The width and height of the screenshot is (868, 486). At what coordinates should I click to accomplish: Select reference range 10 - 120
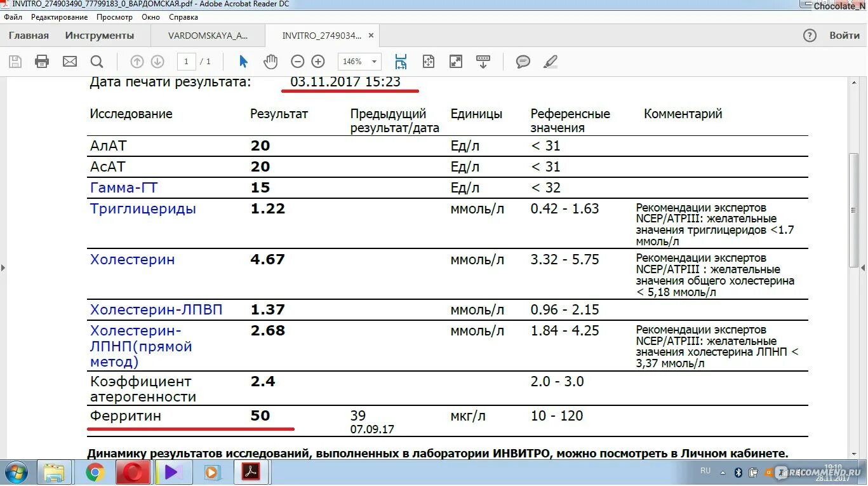[557, 416]
